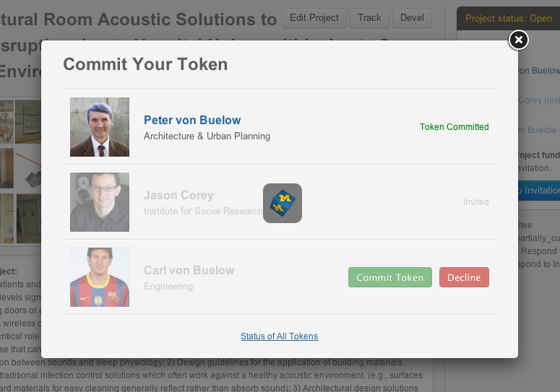
Task: Click the Invited status label
Action: click(475, 202)
